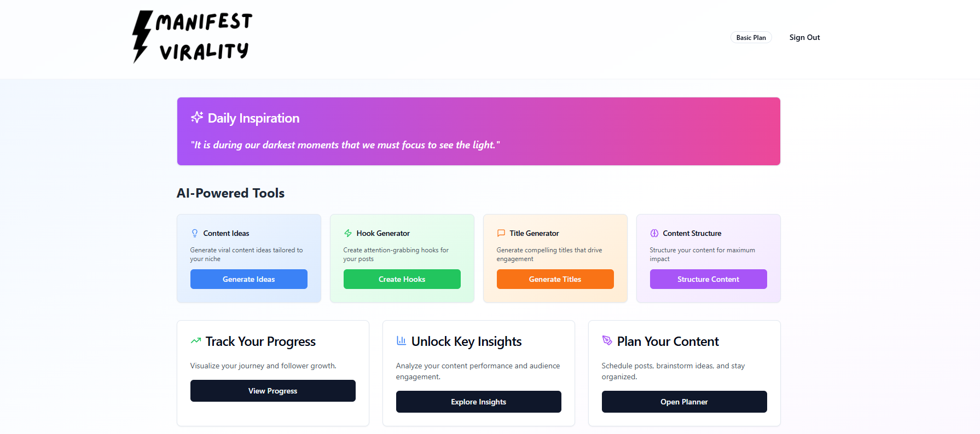Viewport: 980px width, 434px height.
Task: Click the lightning icon on Hook Generator
Action: [x=348, y=233]
